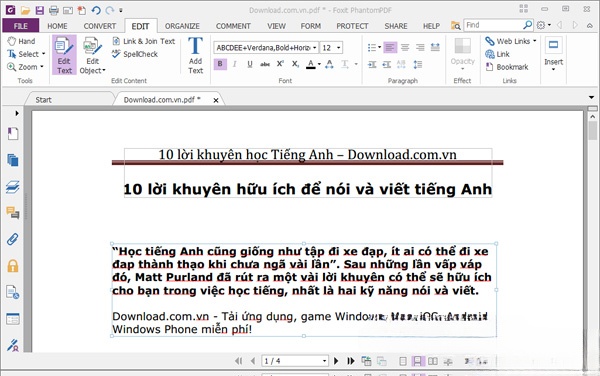Switch to the COMMENT ribbon tab
This screenshot has width=600, height=376.
pyautogui.click(x=233, y=26)
